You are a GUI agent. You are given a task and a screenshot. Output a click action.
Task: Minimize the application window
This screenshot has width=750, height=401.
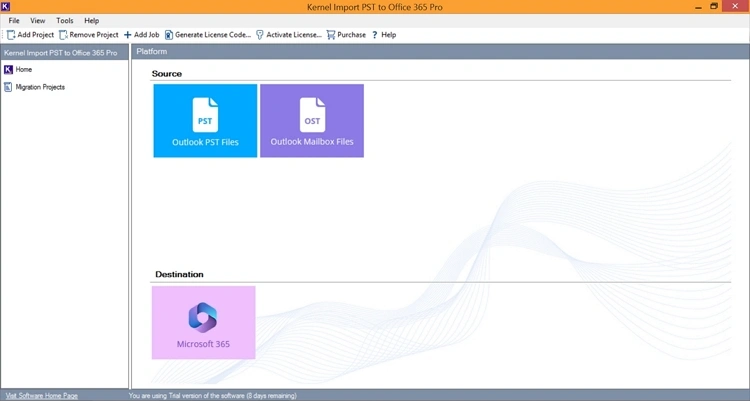click(x=699, y=7)
